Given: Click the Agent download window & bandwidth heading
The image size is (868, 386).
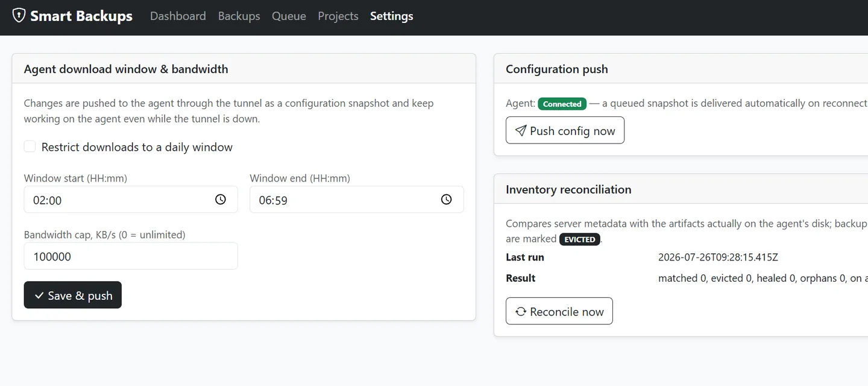Looking at the screenshot, I should (x=126, y=69).
